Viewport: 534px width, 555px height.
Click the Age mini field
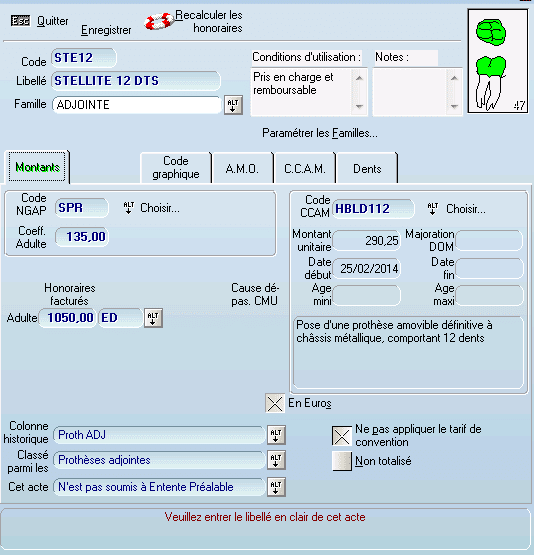pyautogui.click(x=367, y=295)
